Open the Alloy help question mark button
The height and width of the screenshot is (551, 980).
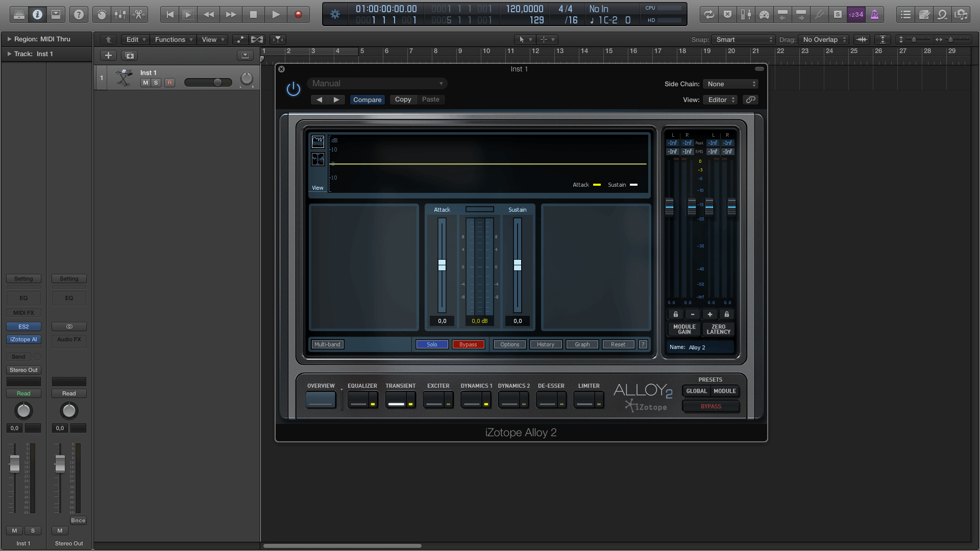click(x=643, y=344)
